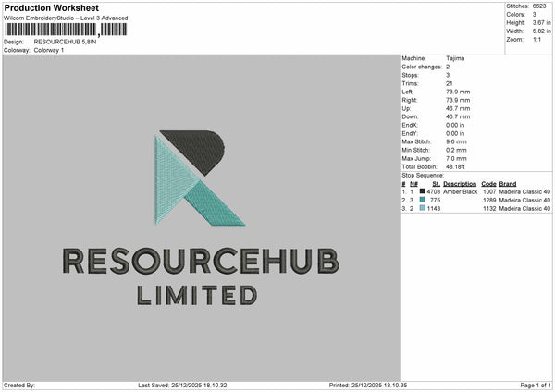Click the Left value 73.9 mm
Viewport: 555px width, 392px height.
point(458,92)
